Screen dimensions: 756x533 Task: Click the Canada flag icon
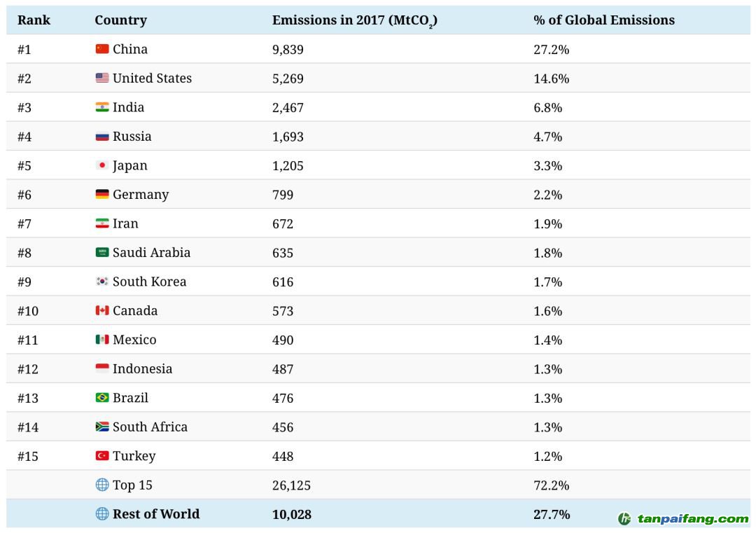coord(102,310)
